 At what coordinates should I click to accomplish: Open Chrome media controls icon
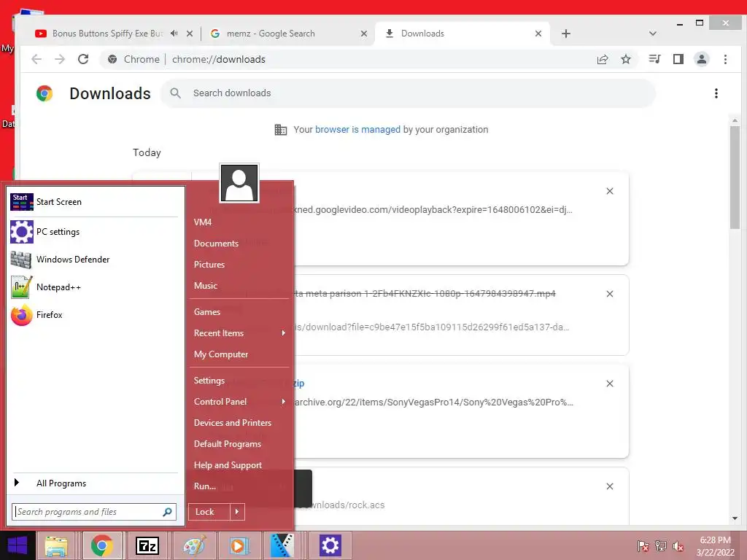coord(654,59)
